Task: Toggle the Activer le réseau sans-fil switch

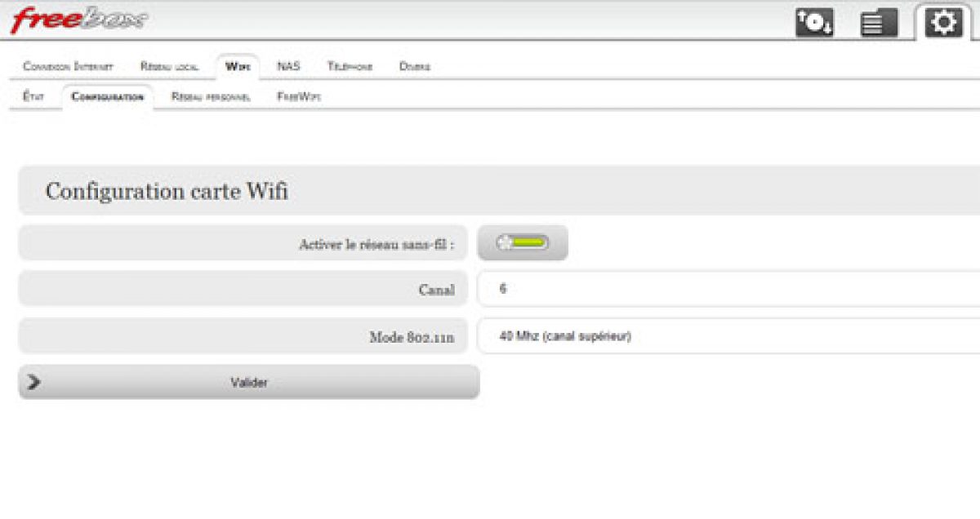Action: tap(523, 243)
